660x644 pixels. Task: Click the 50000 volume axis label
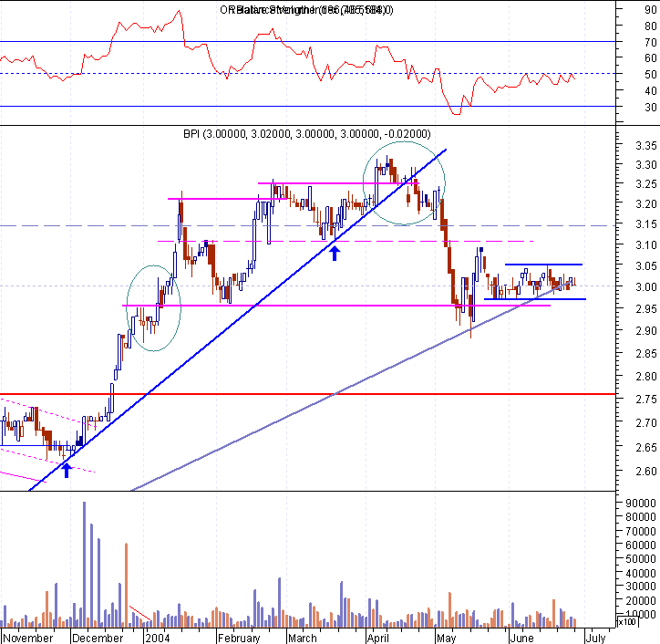pyautogui.click(x=641, y=559)
